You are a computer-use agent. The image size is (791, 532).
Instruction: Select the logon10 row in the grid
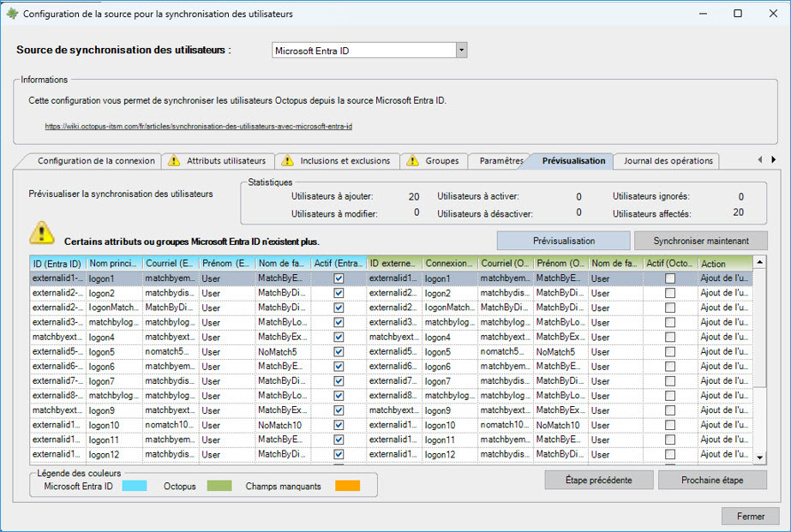[x=103, y=425]
